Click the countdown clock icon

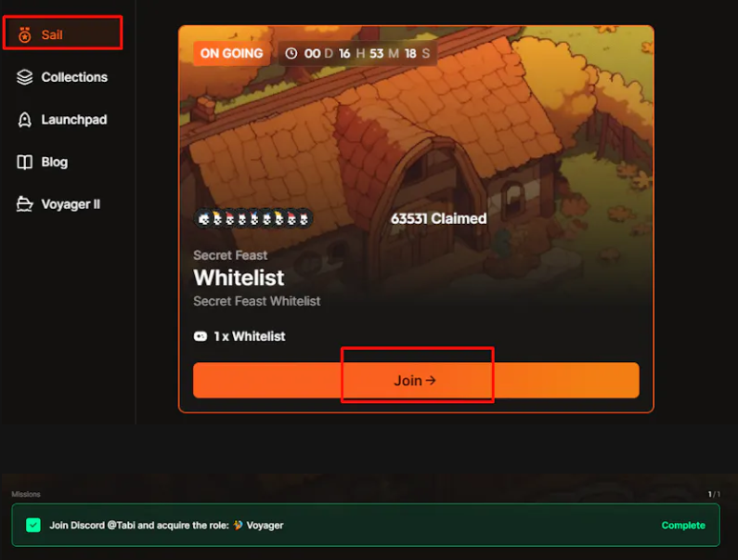(x=291, y=53)
